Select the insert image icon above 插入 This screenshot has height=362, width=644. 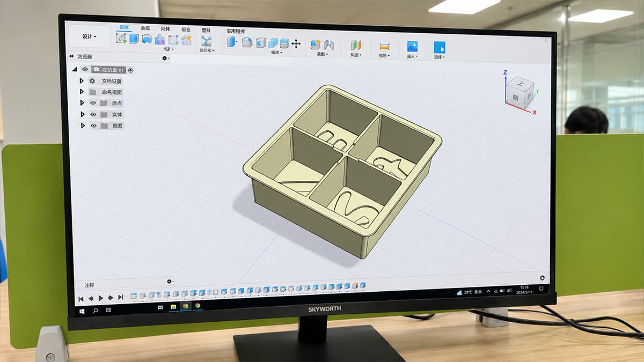[412, 47]
